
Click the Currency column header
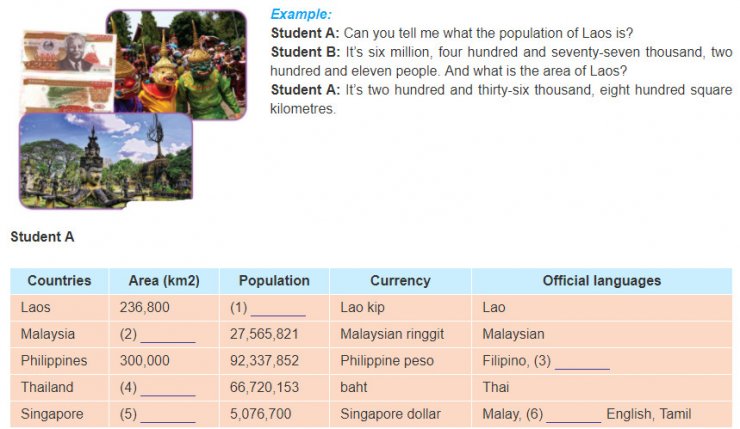[x=400, y=281]
